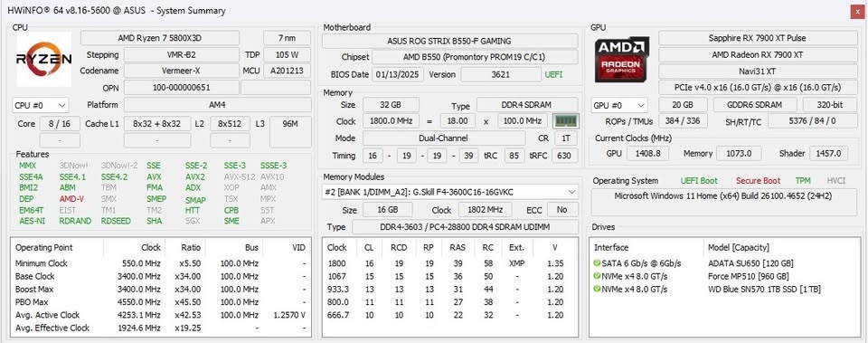This screenshot has height=343, width=868.
Task: Click the OPN 100-000000651 field
Action: (x=181, y=88)
